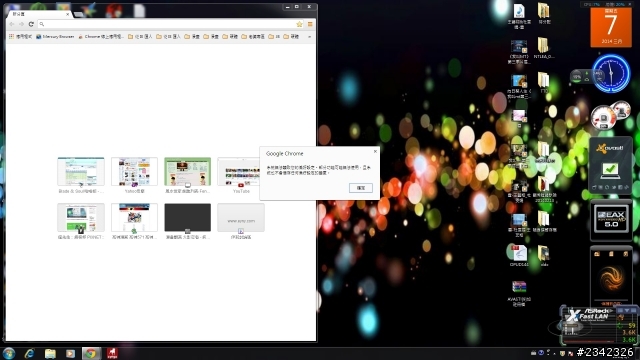Viewport: 640px width, 360px height.
Task: Open the media player taskbar icon
Action: point(71,353)
